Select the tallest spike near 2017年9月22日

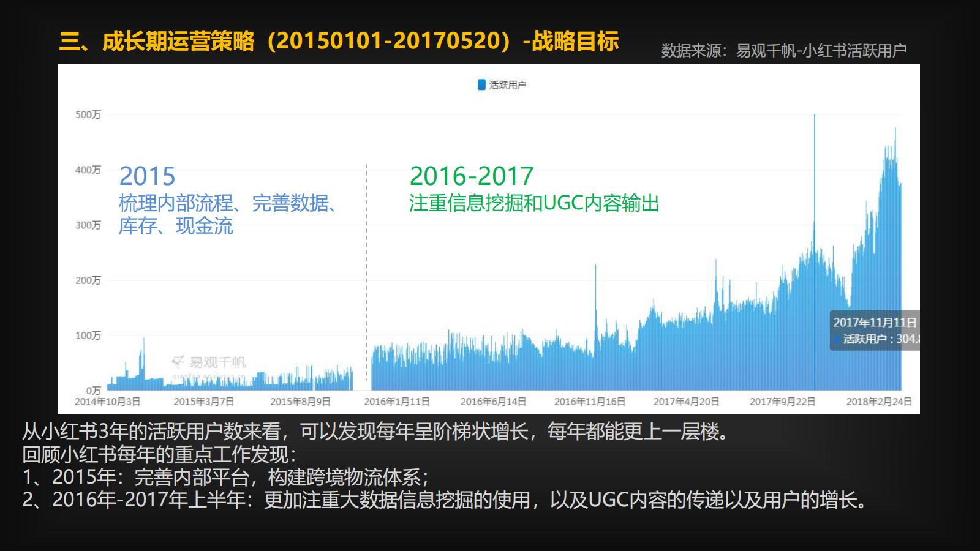(815, 184)
